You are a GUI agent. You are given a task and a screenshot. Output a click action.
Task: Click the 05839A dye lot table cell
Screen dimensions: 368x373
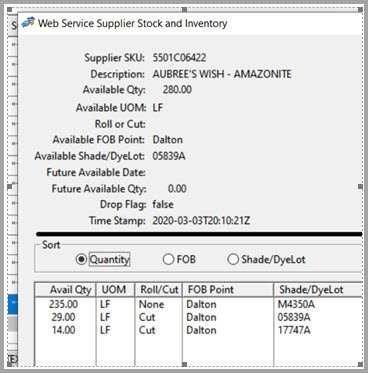click(x=294, y=317)
